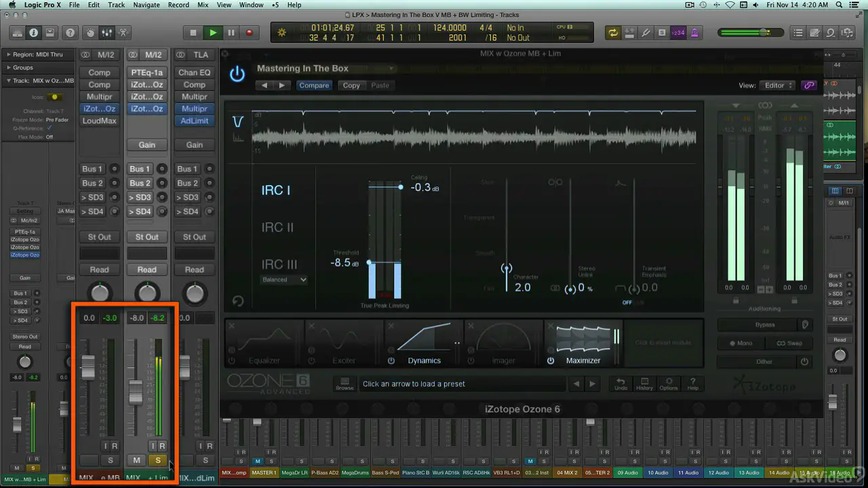Toggle the Mono button
The image size is (868, 488).
pos(741,343)
